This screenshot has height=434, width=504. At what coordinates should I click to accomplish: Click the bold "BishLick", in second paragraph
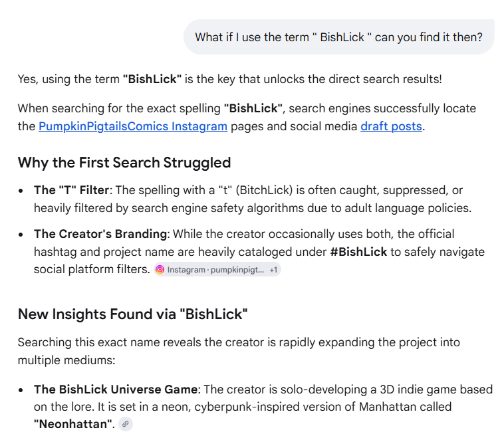point(253,108)
